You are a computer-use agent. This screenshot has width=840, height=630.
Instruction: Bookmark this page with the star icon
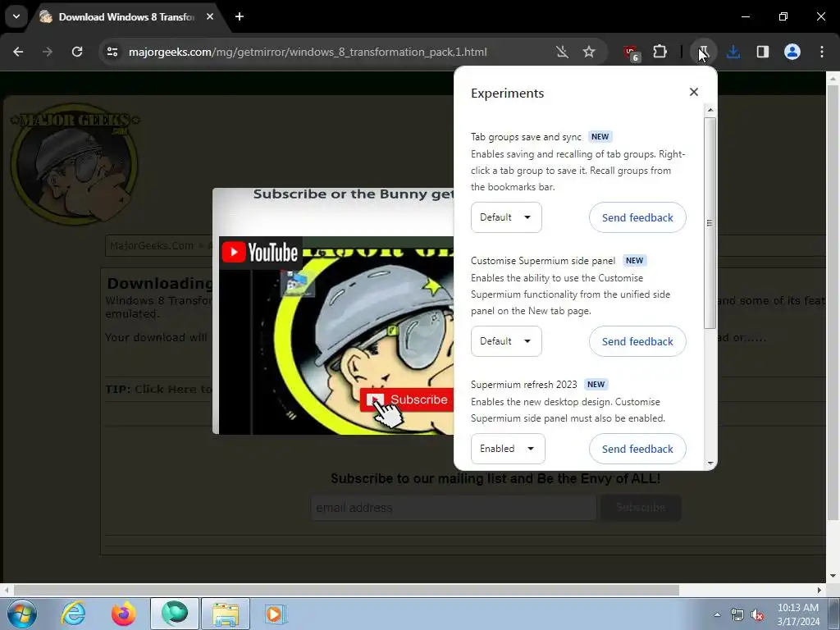(x=589, y=52)
